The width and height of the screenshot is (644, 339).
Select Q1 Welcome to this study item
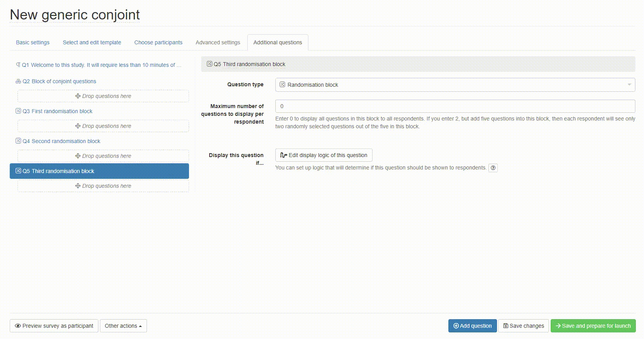coord(99,65)
